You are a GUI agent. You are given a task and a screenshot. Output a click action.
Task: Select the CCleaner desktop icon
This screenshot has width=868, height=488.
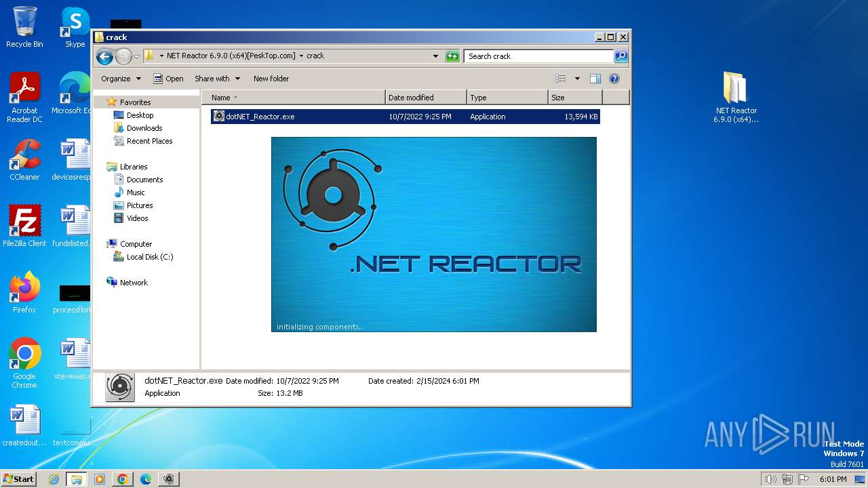(x=24, y=161)
